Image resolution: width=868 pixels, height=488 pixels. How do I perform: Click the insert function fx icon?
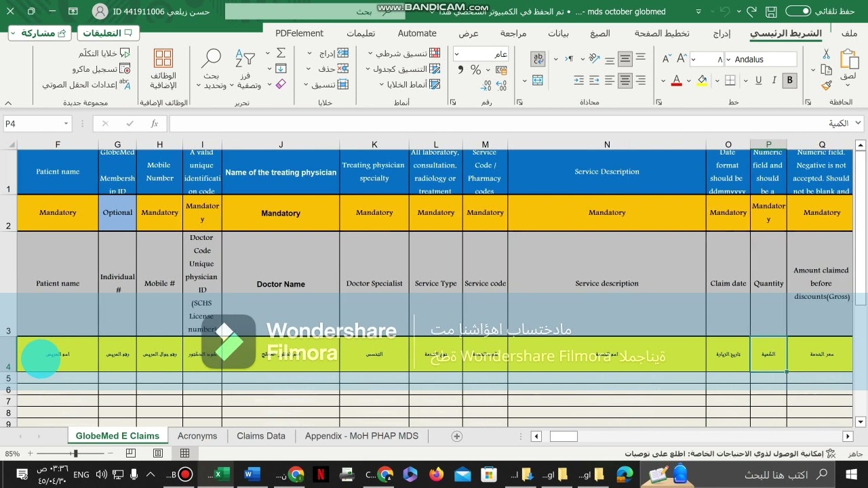(x=155, y=123)
